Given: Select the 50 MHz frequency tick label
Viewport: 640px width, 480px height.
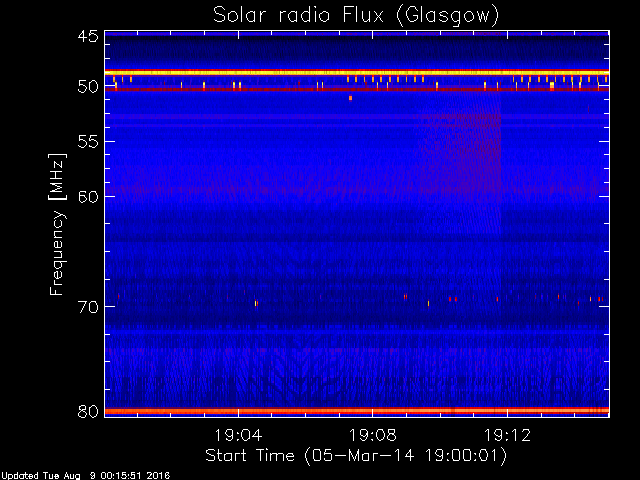Looking at the screenshot, I should click(x=88, y=87).
